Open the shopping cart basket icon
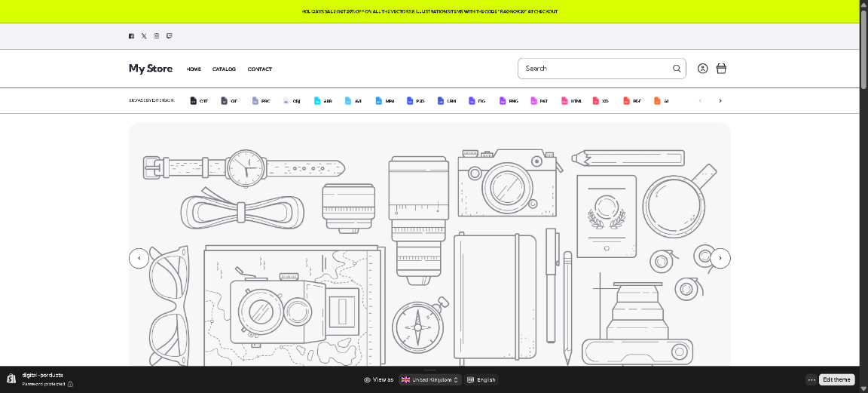 (x=721, y=69)
